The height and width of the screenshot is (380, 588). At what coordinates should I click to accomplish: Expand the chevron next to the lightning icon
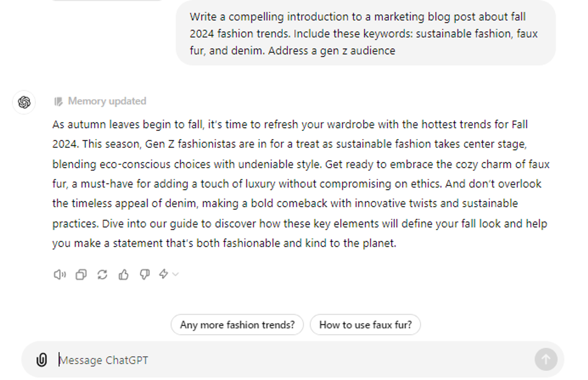pyautogui.click(x=175, y=274)
